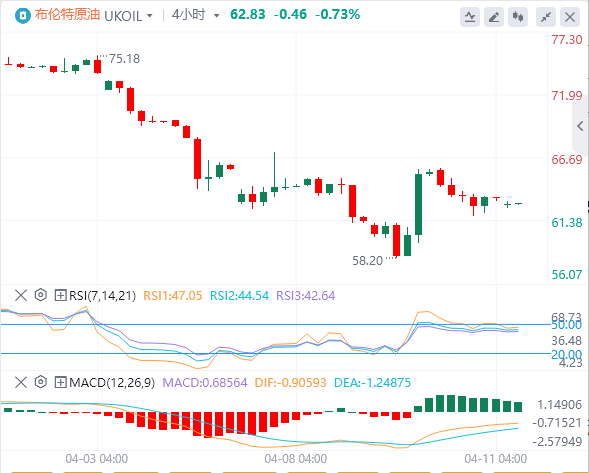Click the RSI1:47.05 value

(x=173, y=296)
